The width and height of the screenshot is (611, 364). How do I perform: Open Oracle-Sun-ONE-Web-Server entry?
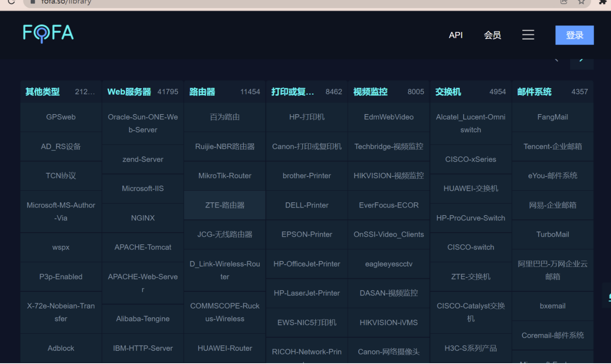(x=143, y=124)
